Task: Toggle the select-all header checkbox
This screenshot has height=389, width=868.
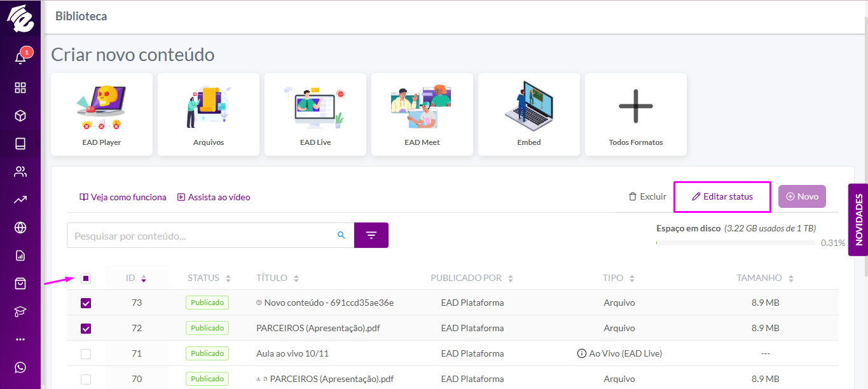Action: [86, 278]
